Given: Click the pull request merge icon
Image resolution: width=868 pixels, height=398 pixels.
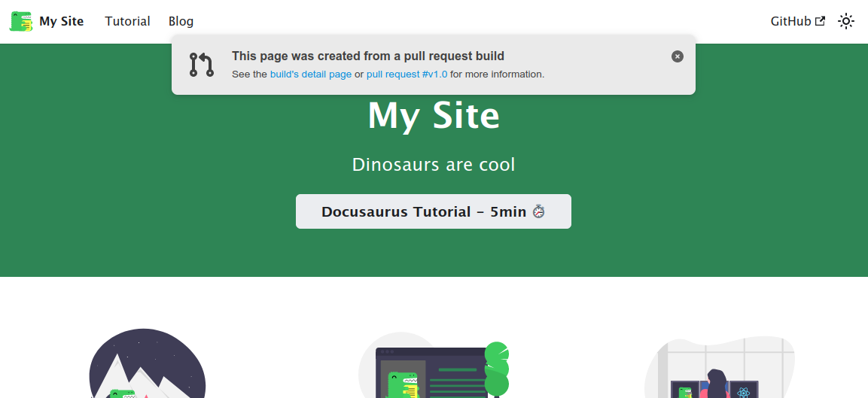Looking at the screenshot, I should (202, 65).
